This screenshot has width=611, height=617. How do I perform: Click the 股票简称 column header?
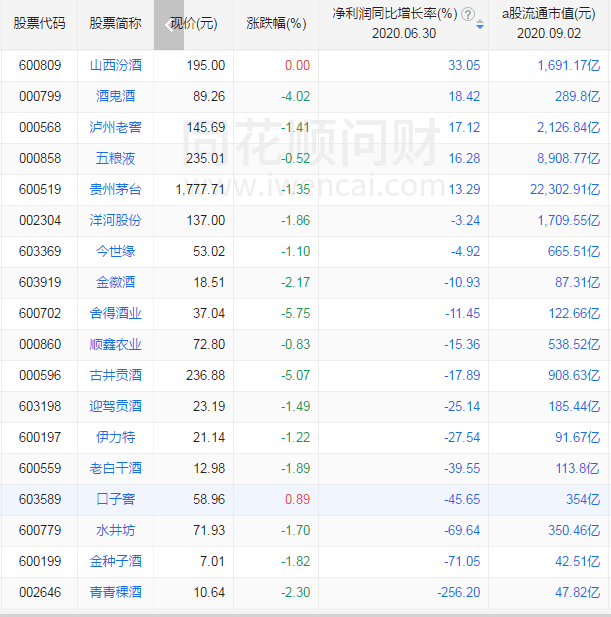coord(115,24)
